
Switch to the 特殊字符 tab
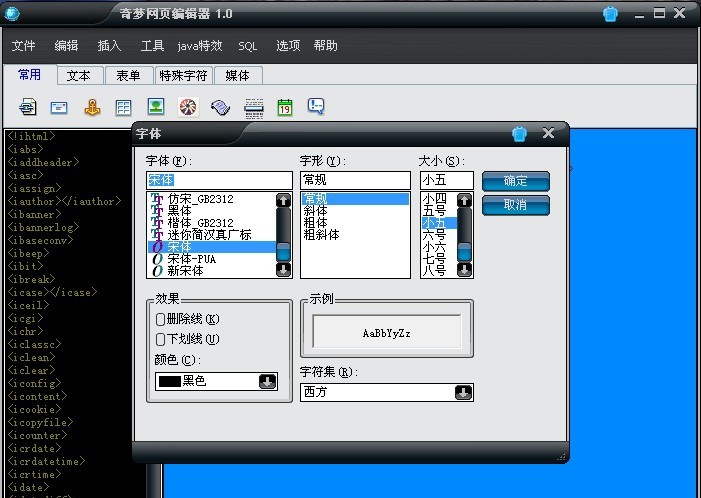point(184,76)
